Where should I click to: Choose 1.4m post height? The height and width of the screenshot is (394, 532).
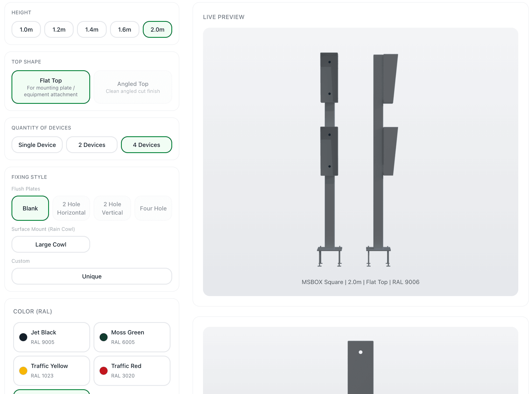tap(92, 29)
